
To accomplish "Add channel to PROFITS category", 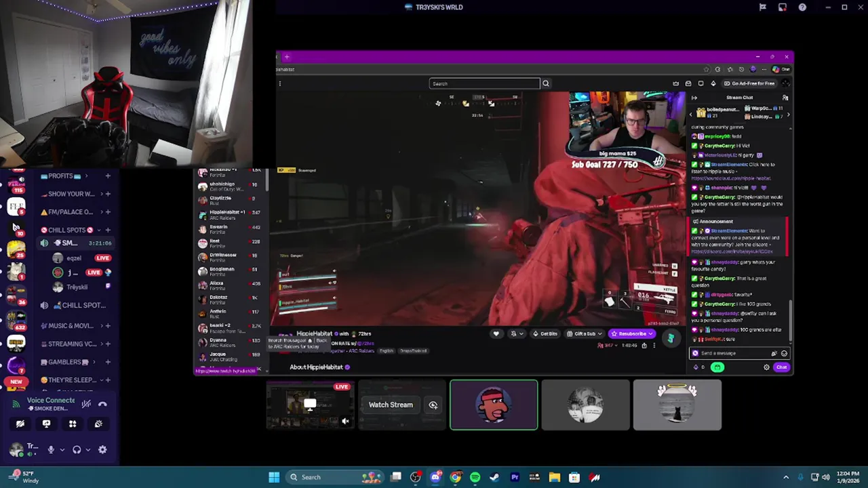I will tap(107, 176).
